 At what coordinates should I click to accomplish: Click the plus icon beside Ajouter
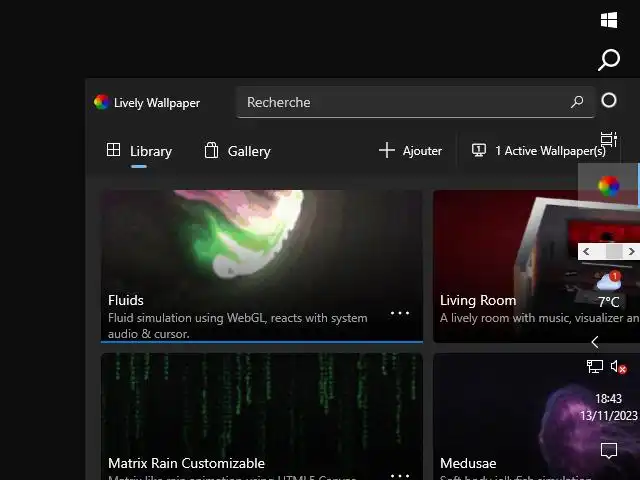[x=386, y=150]
